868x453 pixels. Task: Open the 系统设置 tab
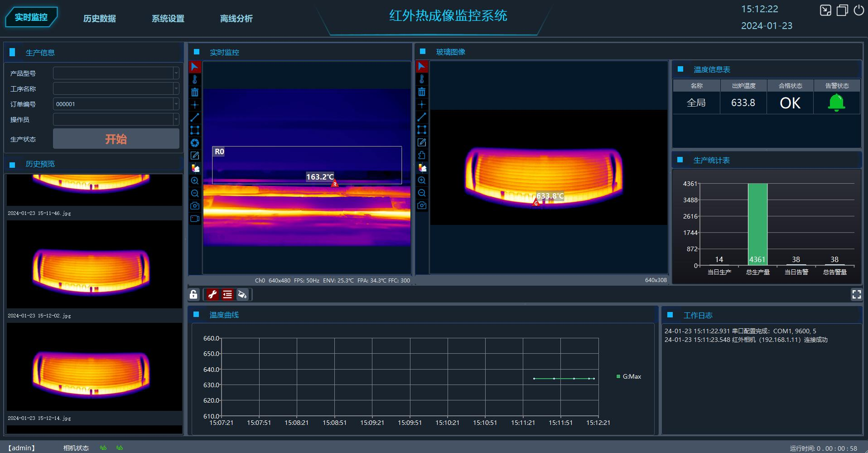coord(168,19)
